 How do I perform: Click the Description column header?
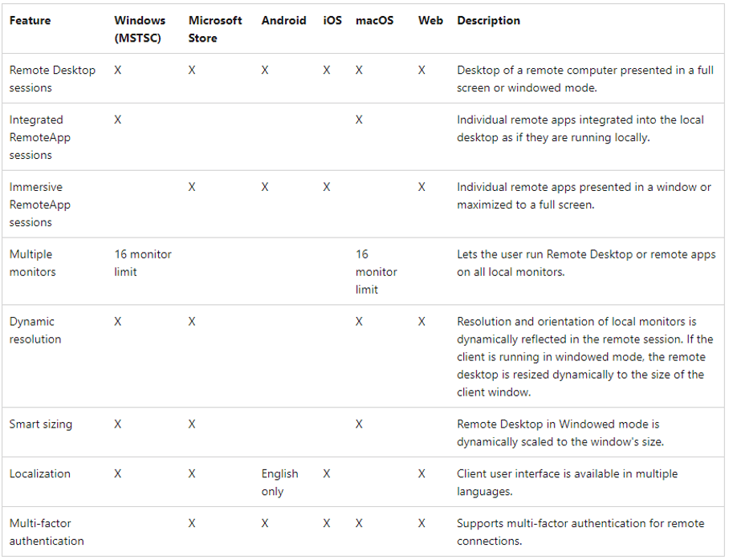(x=488, y=21)
